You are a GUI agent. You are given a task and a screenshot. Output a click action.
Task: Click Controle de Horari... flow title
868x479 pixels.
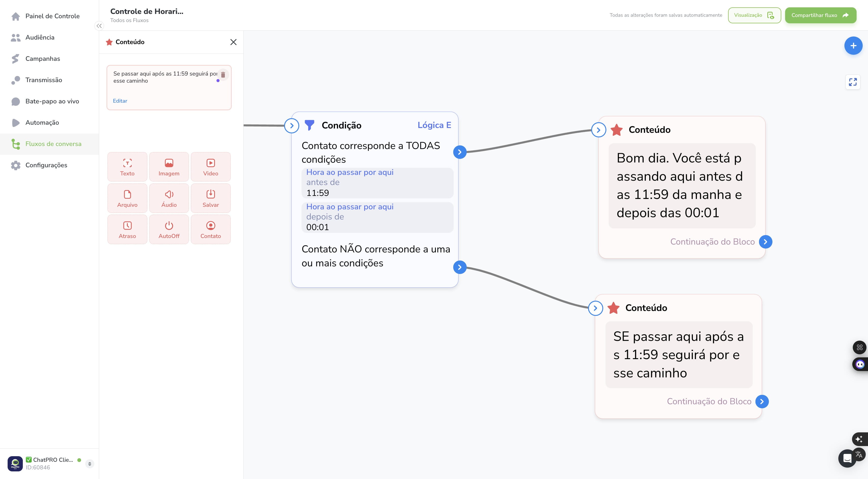[147, 11]
